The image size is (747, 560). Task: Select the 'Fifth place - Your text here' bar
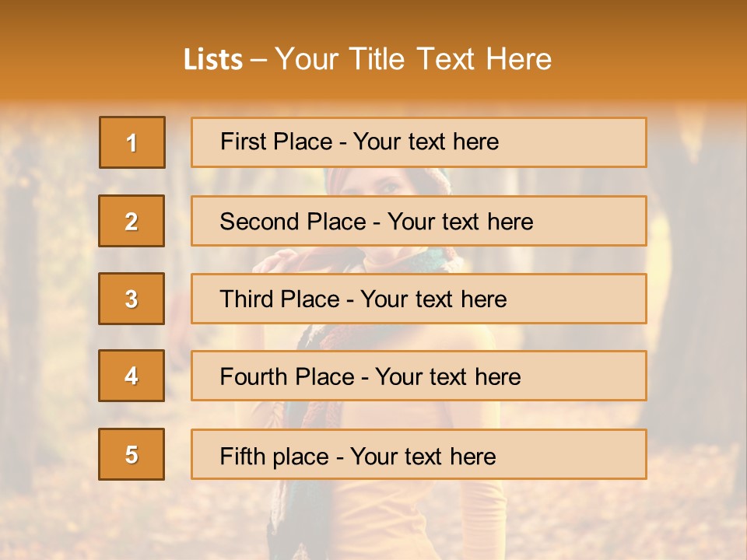tap(419, 454)
